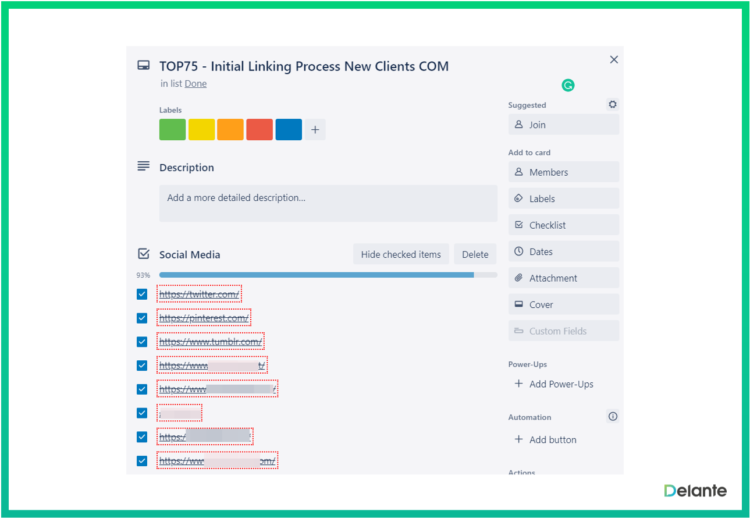Image resolution: width=750 pixels, height=518 pixels.
Task: Uncheck the tumblr.com checklist item
Action: 142,342
